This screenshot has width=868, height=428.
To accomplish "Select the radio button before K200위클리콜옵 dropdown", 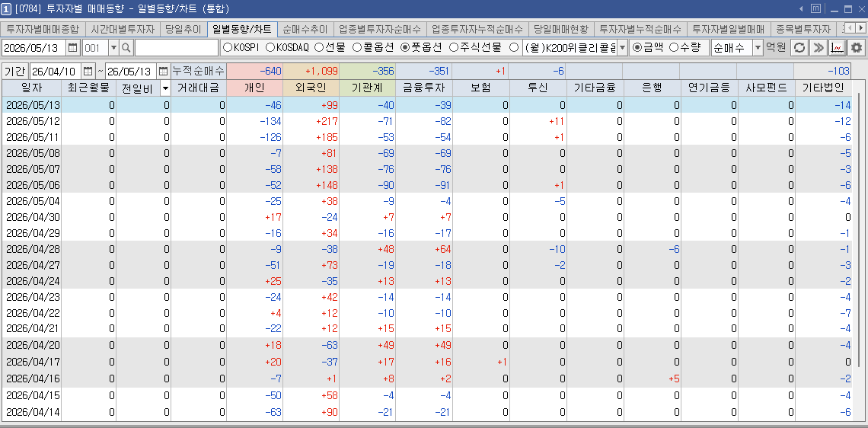I will tap(513, 48).
